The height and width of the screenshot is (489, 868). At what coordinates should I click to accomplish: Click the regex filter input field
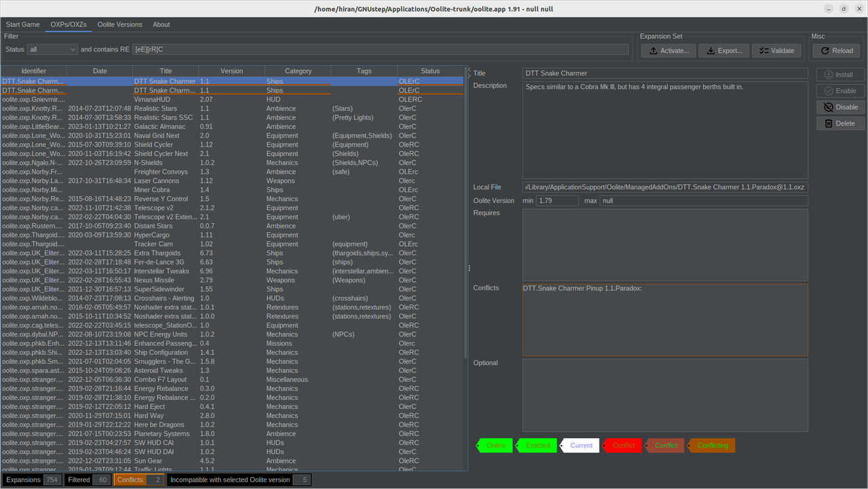tap(380, 50)
